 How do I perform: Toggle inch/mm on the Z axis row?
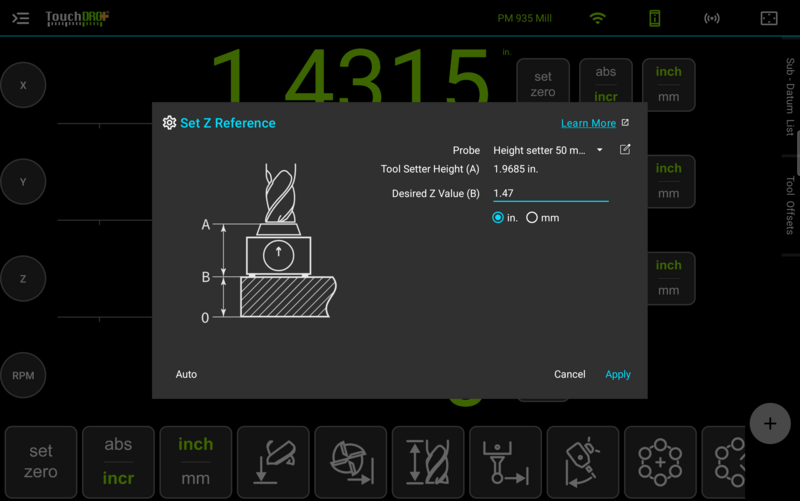point(671,278)
